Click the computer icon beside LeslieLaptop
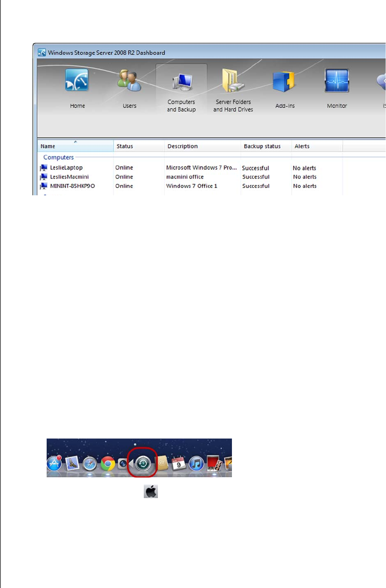386x588 pixels. pyautogui.click(x=43, y=168)
